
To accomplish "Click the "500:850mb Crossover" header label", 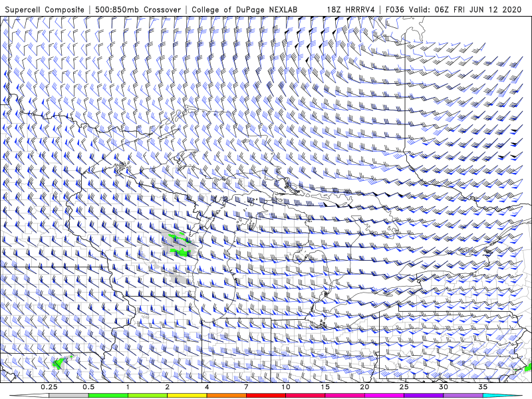I will tap(138, 9).
